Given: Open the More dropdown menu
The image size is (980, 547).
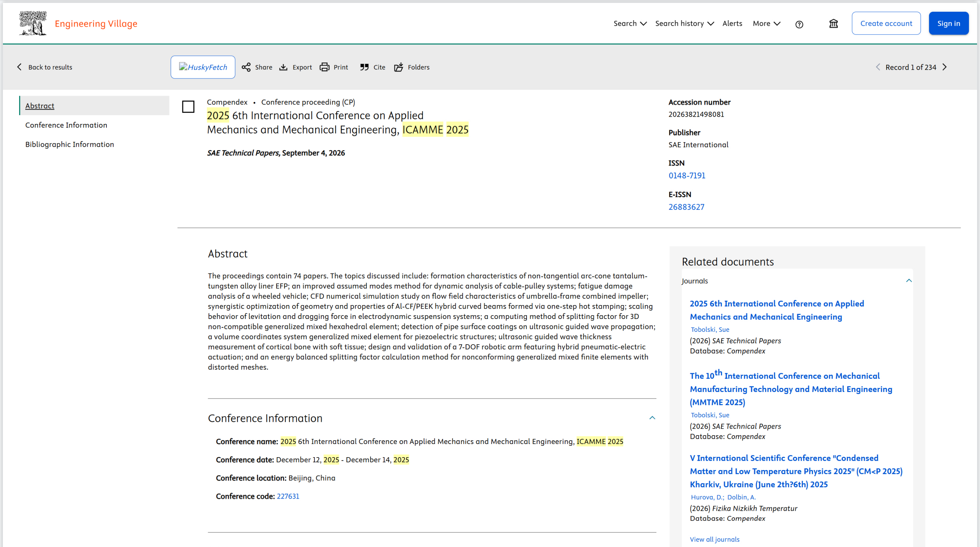Looking at the screenshot, I should [x=766, y=23].
